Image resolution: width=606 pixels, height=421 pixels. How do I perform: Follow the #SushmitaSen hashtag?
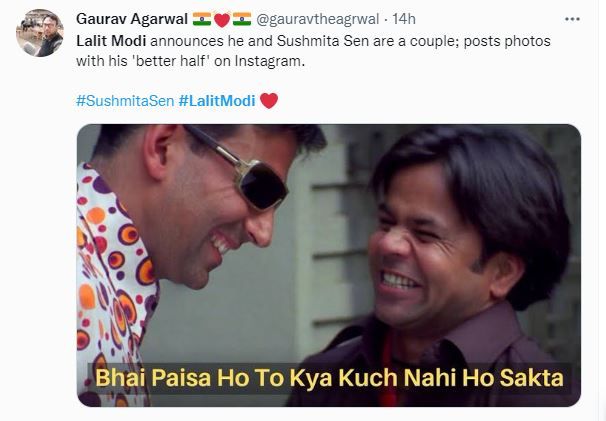coord(125,101)
